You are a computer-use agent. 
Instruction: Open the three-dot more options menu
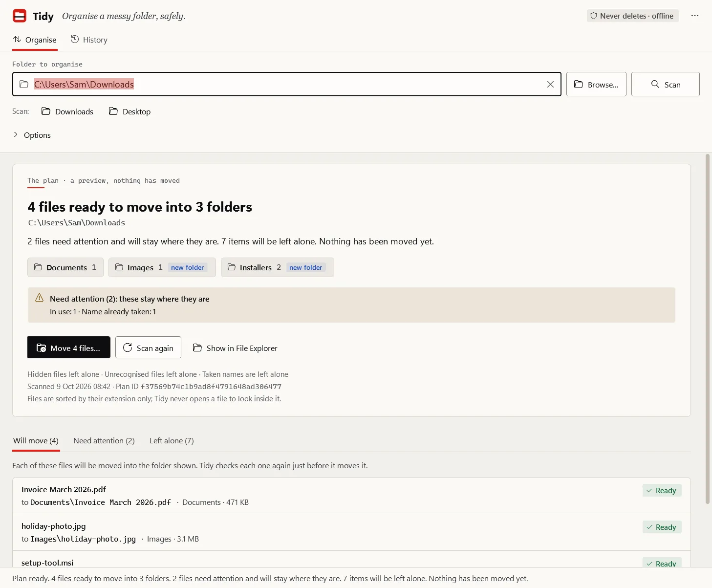695,16
